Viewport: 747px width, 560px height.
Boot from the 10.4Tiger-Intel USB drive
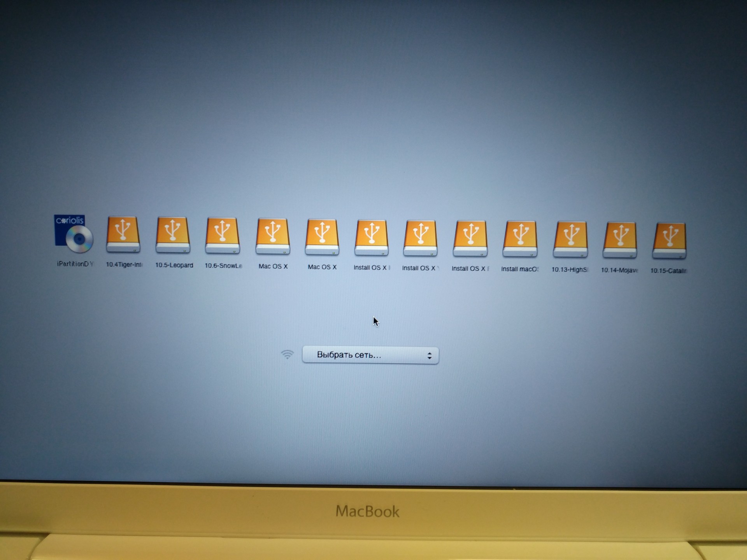(123, 235)
